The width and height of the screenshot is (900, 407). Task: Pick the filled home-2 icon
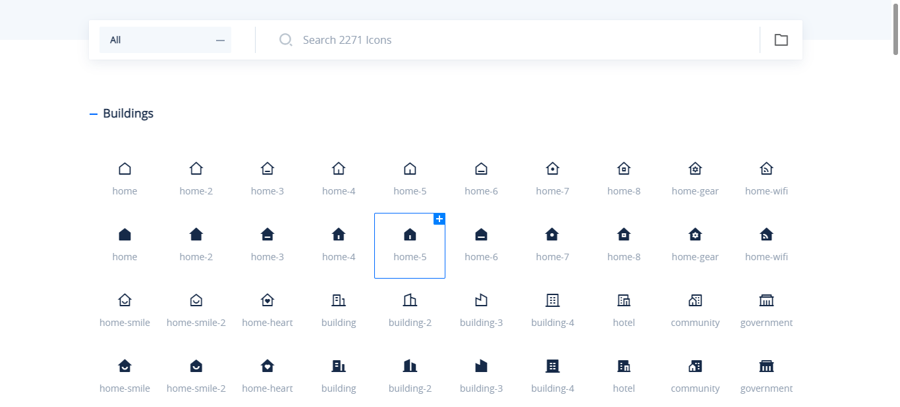coord(196,234)
